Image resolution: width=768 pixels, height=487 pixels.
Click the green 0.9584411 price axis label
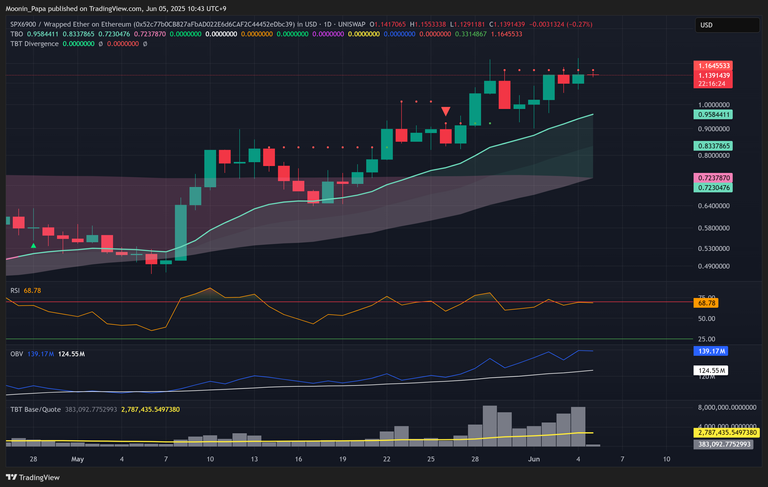tap(714, 115)
